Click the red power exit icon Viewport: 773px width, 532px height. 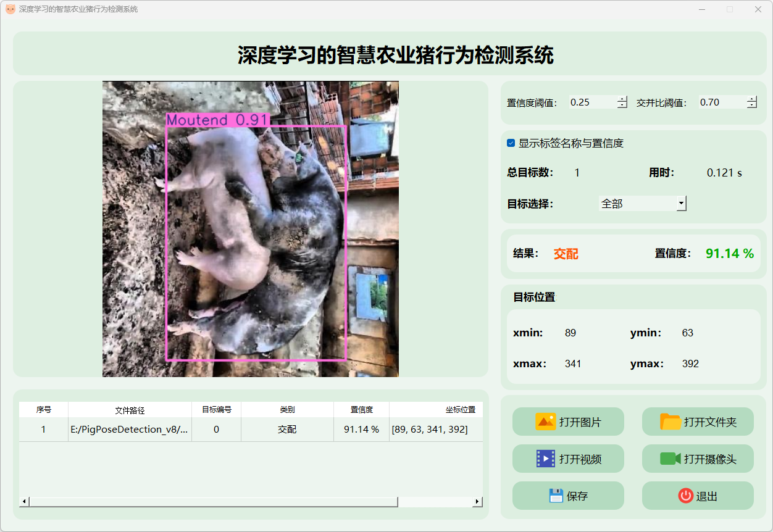pos(685,496)
